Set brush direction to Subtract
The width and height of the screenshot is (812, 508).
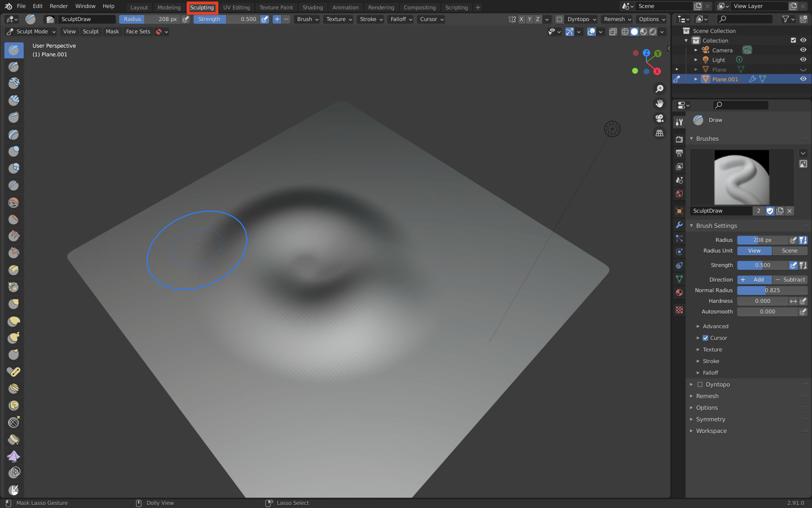pyautogui.click(x=790, y=279)
